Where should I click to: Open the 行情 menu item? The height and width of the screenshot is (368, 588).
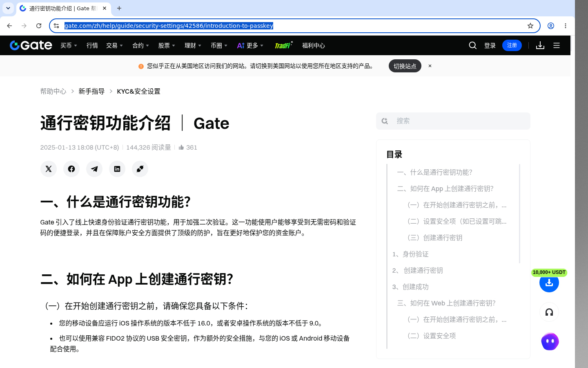coord(92,45)
